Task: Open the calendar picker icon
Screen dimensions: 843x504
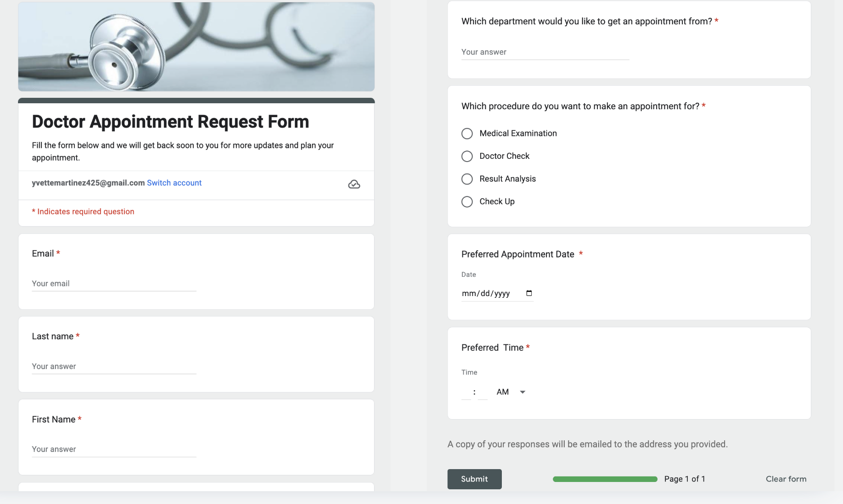Action: tap(529, 293)
